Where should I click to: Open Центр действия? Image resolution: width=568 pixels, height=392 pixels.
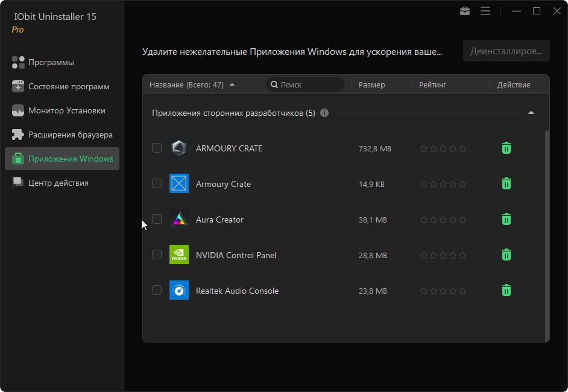coord(62,183)
